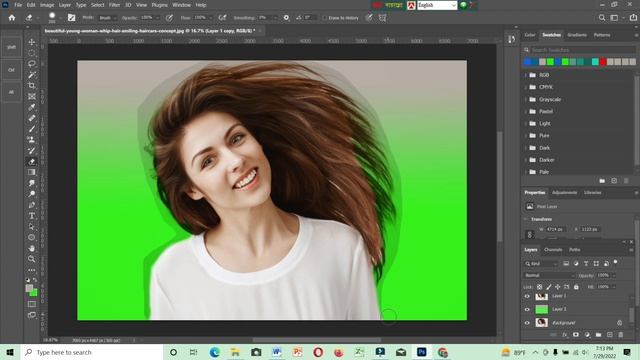Viewport: 640px width, 360px height.
Task: Select the Marquee selection tool
Action: pos(32,53)
